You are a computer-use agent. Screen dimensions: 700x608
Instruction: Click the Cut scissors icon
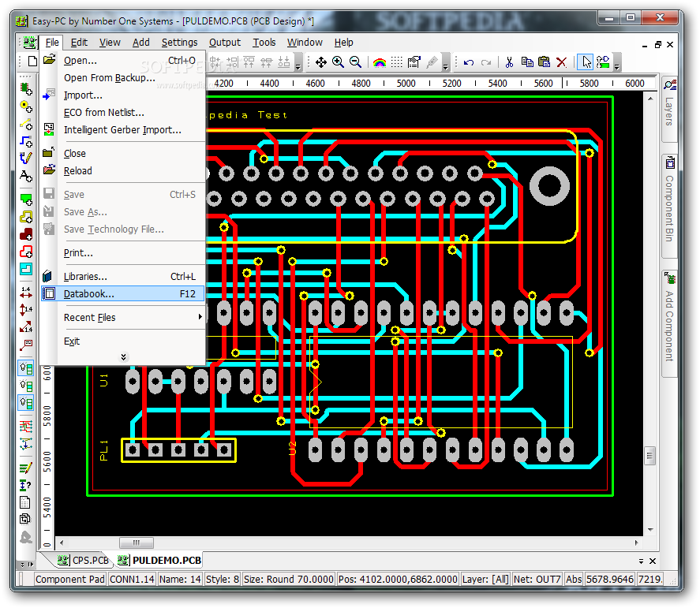pyautogui.click(x=509, y=62)
